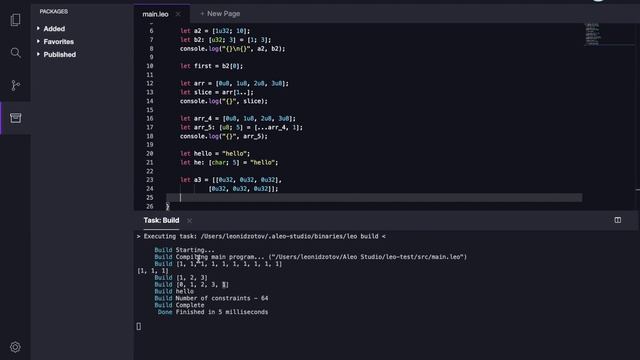
Task: Click the 'let hello = "hello";' line
Action: [215, 154]
